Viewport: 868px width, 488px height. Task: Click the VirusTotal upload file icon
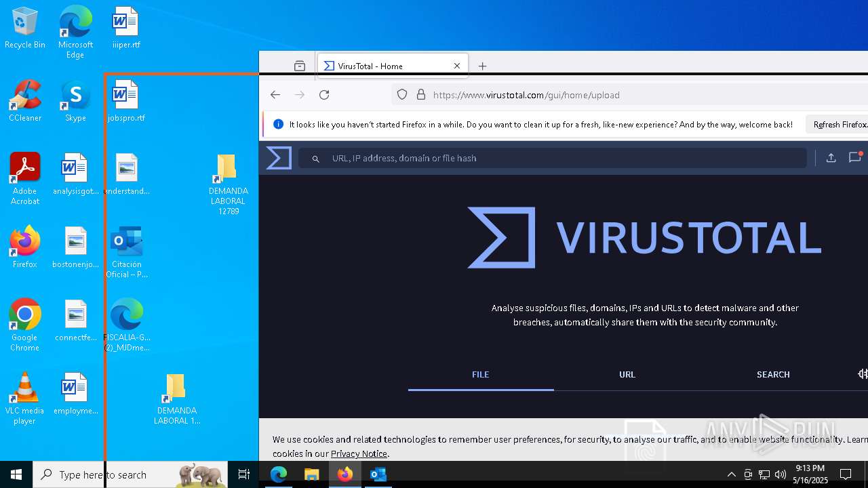pyautogui.click(x=831, y=158)
